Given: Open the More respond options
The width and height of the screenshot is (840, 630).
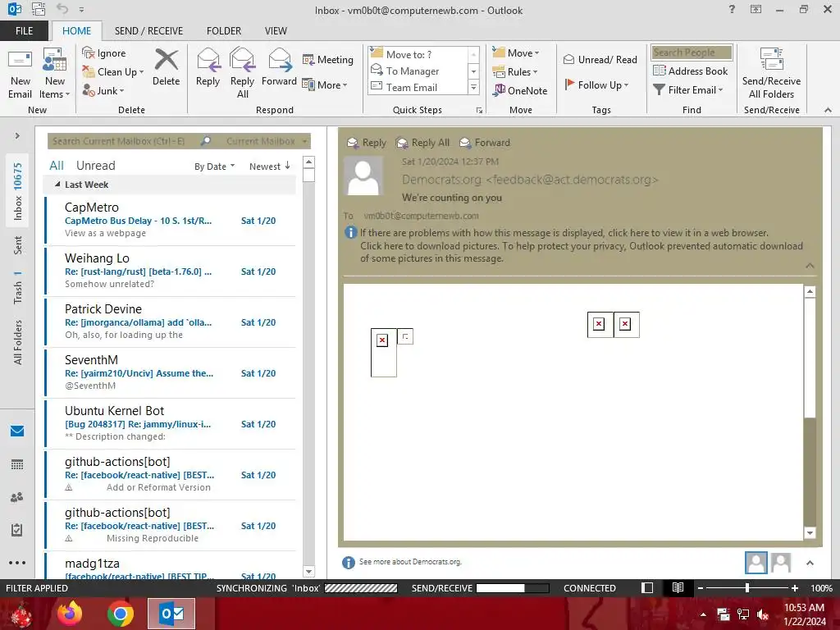Looking at the screenshot, I should [325, 84].
